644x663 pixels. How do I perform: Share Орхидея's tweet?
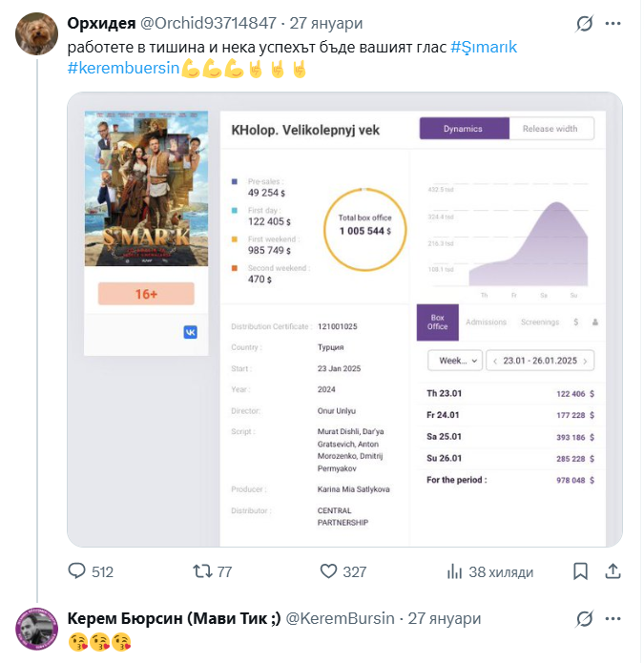click(x=614, y=571)
